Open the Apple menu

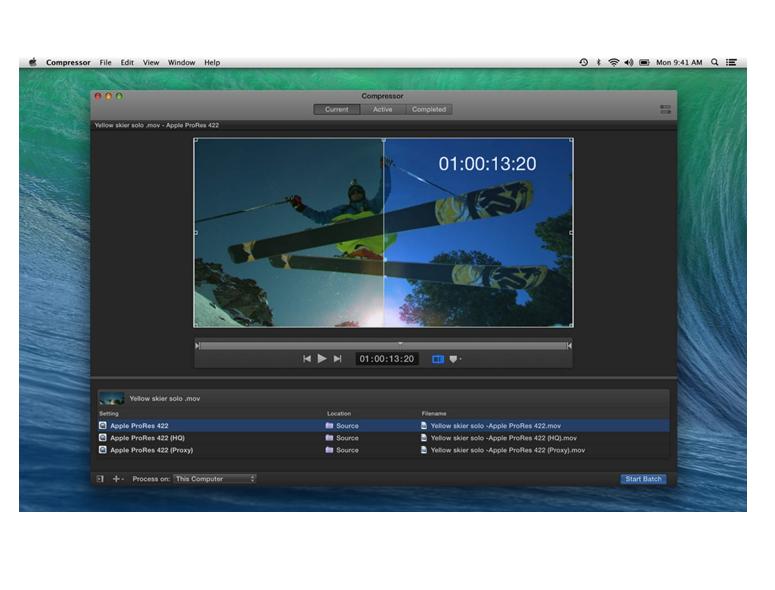pos(33,62)
